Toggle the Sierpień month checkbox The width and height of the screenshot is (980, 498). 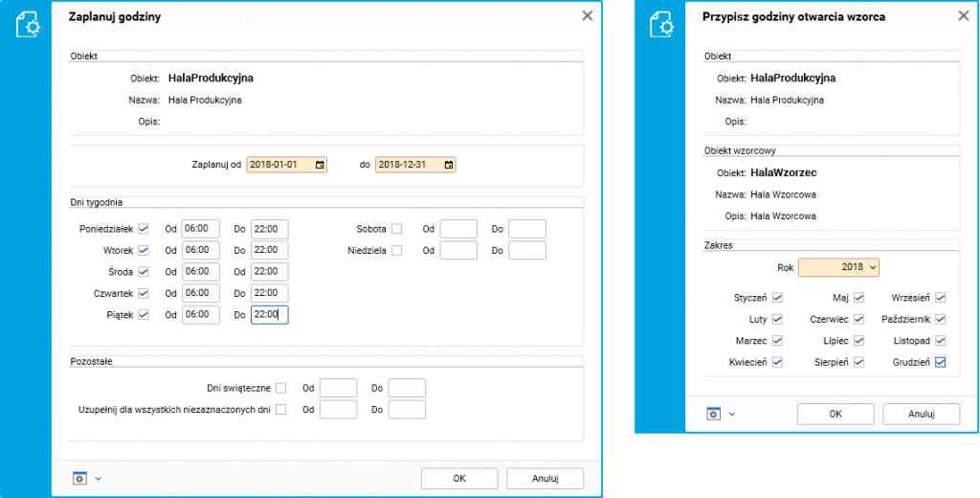[x=858, y=362]
